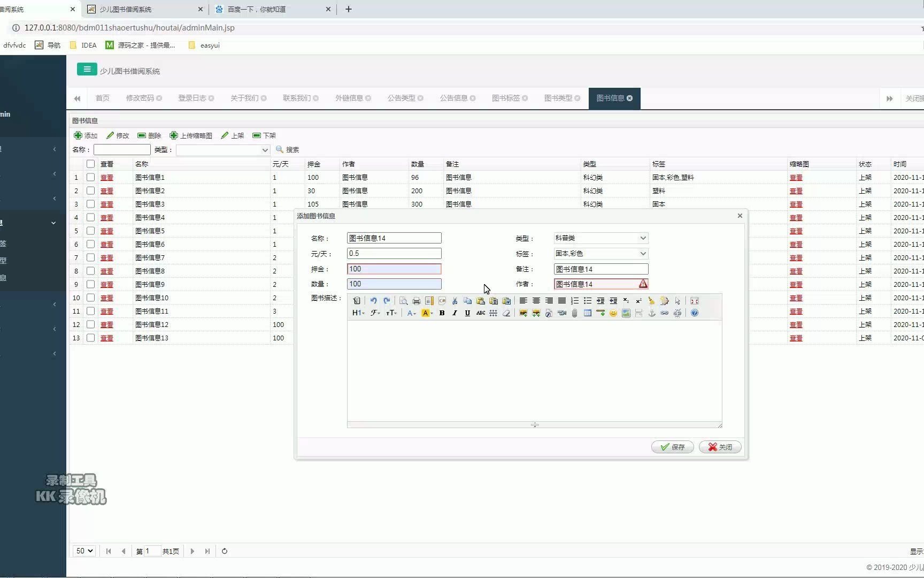Click the 关闭 button in dialog
Image resolution: width=924 pixels, height=578 pixels.
pyautogui.click(x=720, y=447)
